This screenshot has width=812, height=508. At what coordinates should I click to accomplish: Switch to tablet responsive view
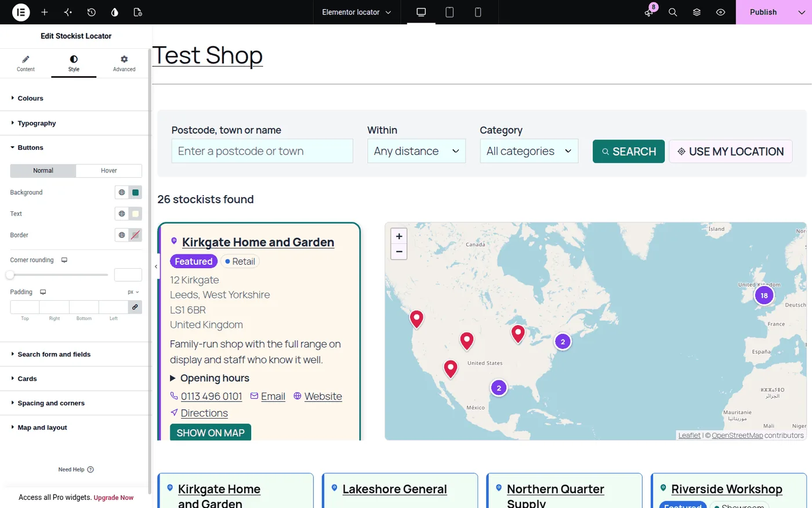click(449, 12)
